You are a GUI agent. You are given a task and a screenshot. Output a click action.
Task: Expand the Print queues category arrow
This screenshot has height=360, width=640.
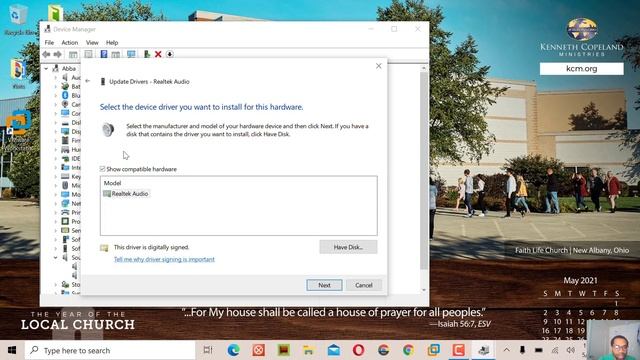click(56, 212)
